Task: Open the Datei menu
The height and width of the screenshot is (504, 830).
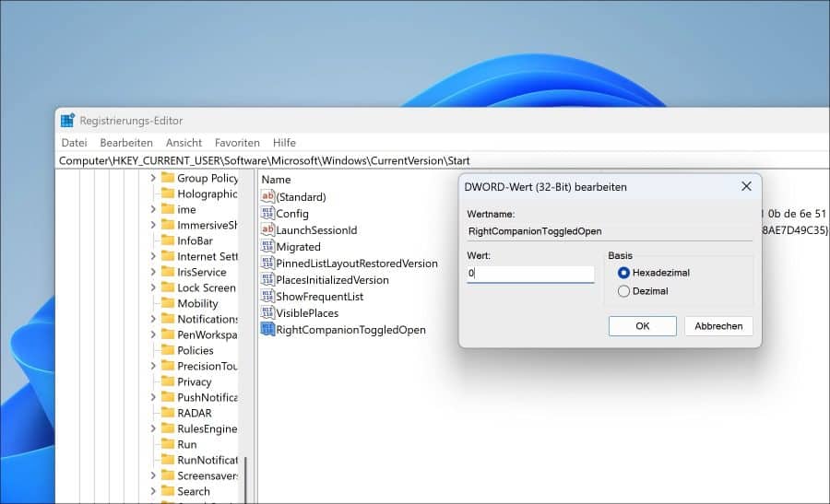Action: click(74, 143)
